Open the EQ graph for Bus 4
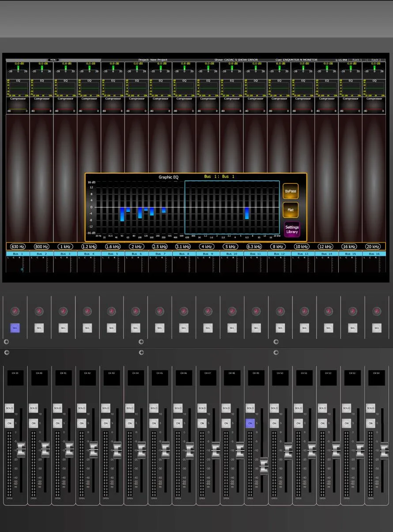This screenshot has height=532, width=393. pos(89,88)
